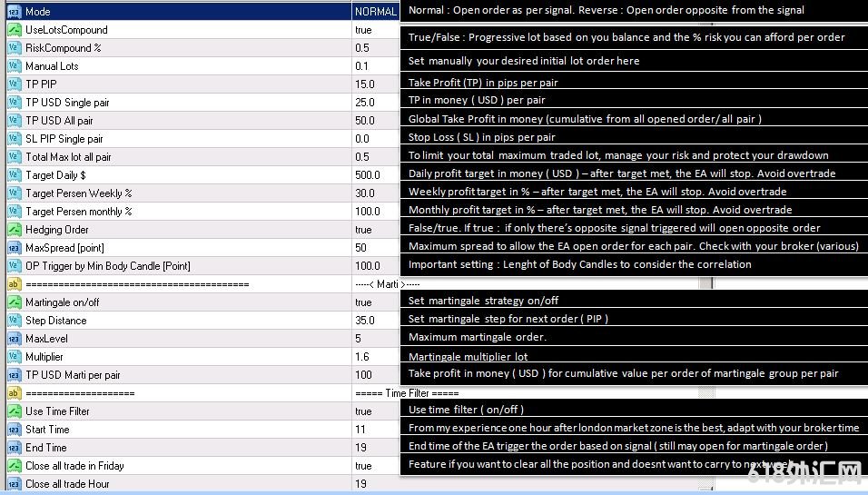The image size is (868, 495).
Task: Select the Use Time Filter row label
Action: tap(57, 411)
